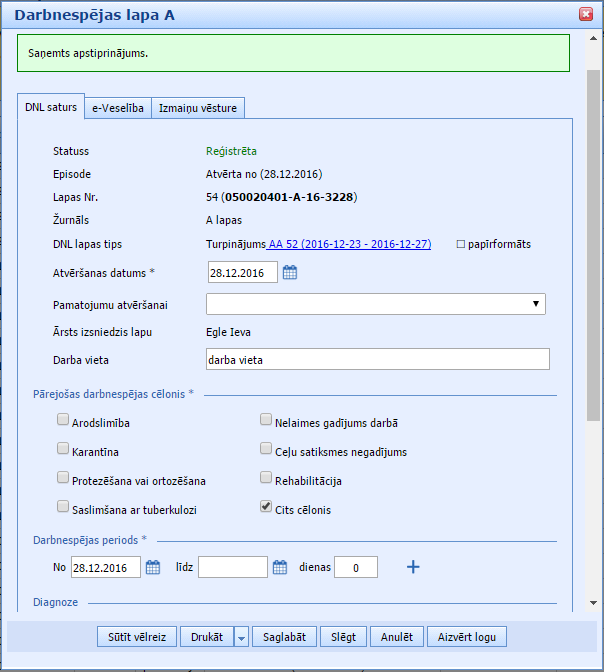Open the Izmaiņu vēsture tab

(197, 108)
